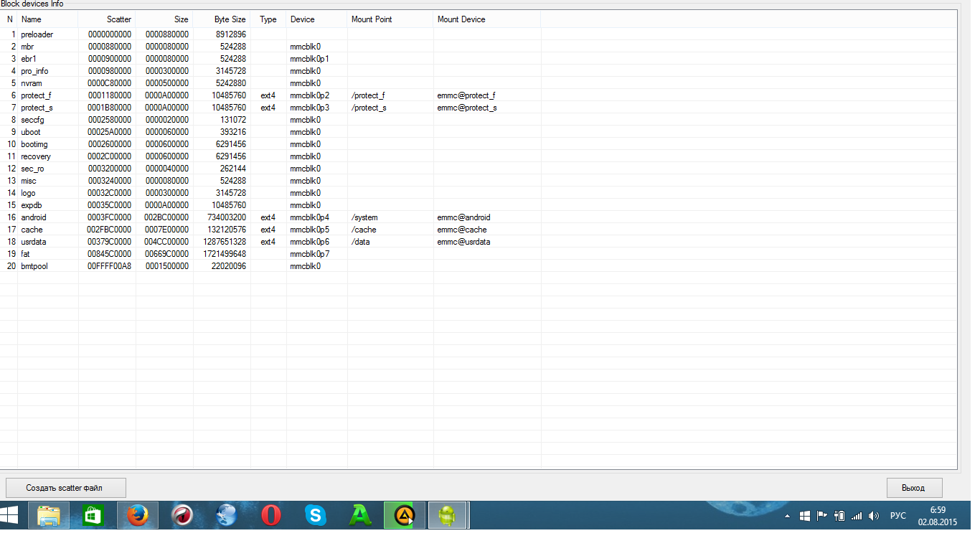Click the Windows Start button
Viewport: 980px width, 551px height.
10,515
